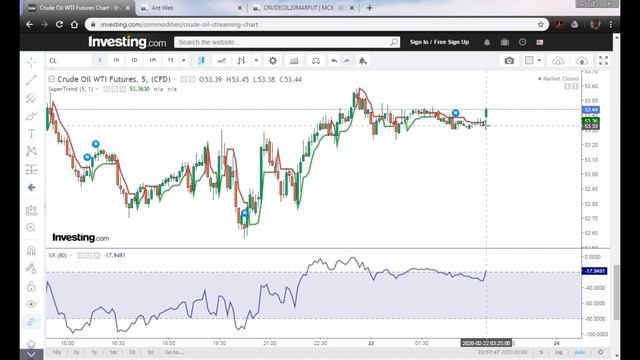Open the bar style chart type button
The image size is (640, 360).
[241, 61]
